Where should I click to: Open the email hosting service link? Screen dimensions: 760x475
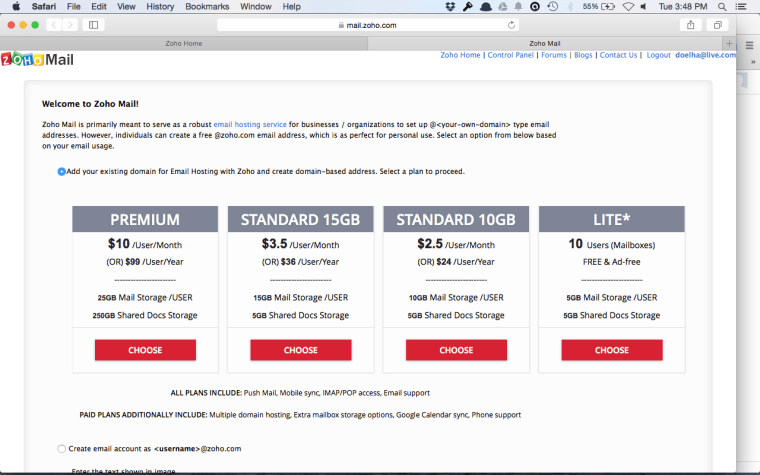[250, 125]
